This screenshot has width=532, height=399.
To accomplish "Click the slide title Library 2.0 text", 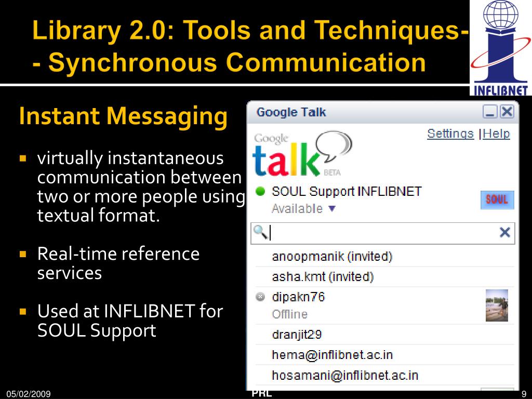I will tap(250, 46).
